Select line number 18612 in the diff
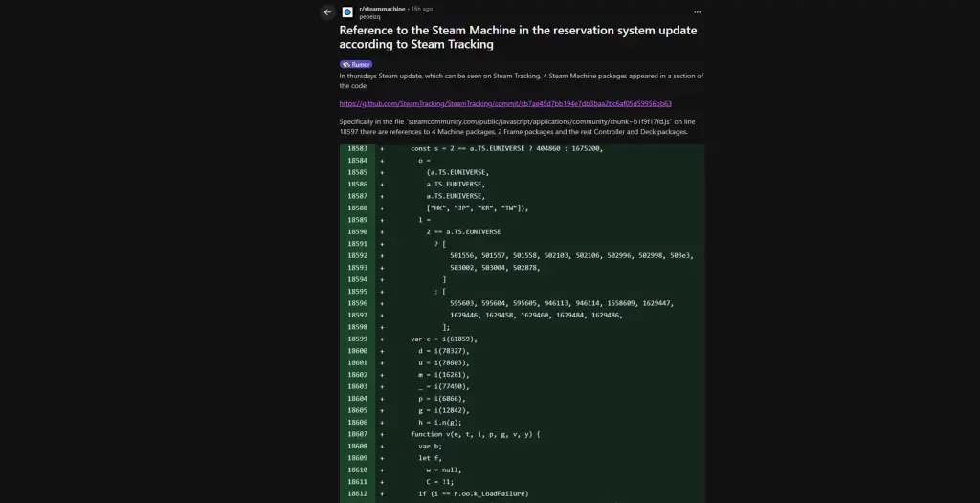This screenshot has width=980, height=503. coord(358,493)
